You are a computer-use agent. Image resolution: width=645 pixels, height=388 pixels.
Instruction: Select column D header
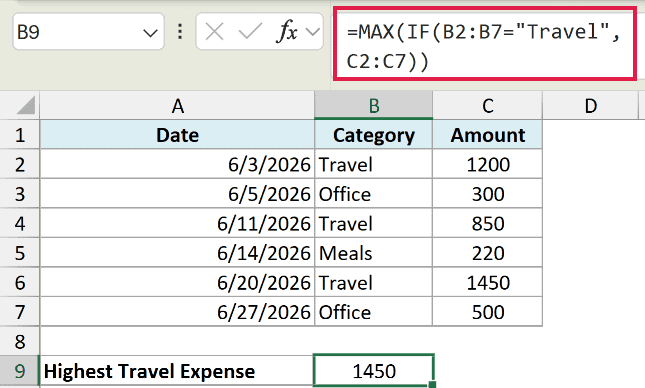[x=591, y=106]
